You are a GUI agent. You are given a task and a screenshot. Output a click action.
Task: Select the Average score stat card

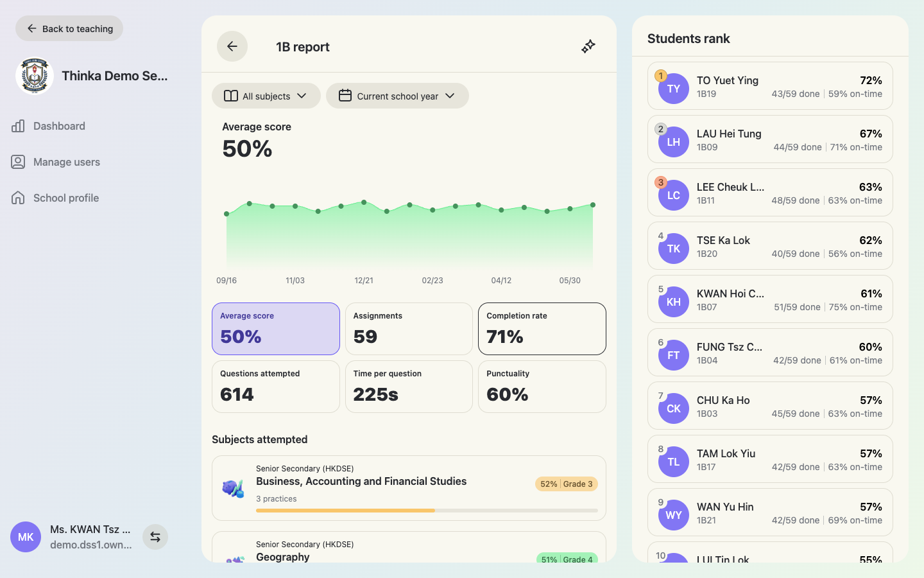click(x=276, y=329)
